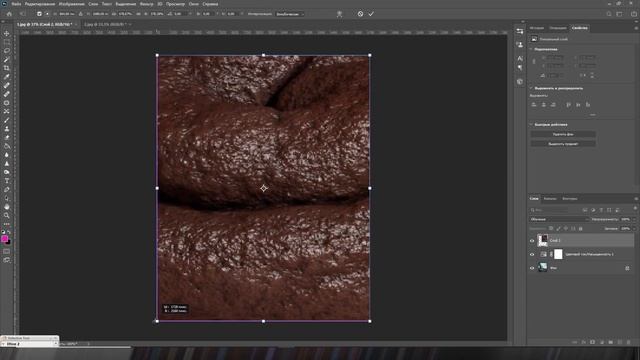The width and height of the screenshot is (640, 360).
Task: Hide the Слой 1 layer
Action: tap(532, 240)
